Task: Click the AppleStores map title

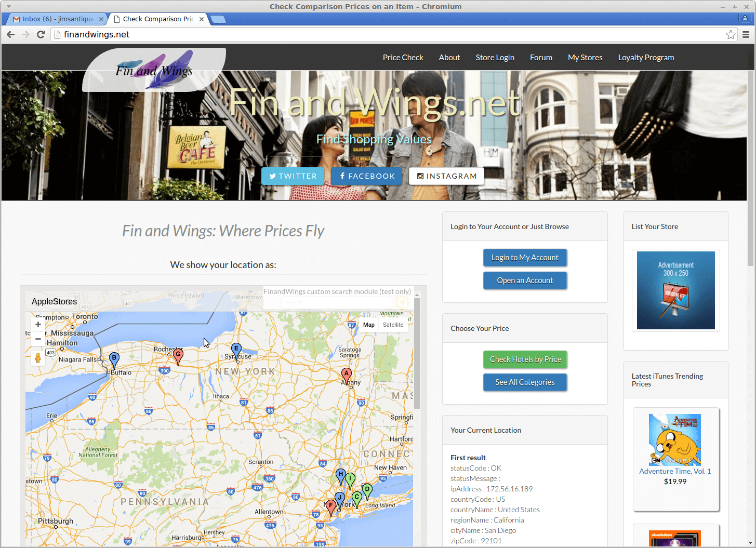Action: [54, 301]
